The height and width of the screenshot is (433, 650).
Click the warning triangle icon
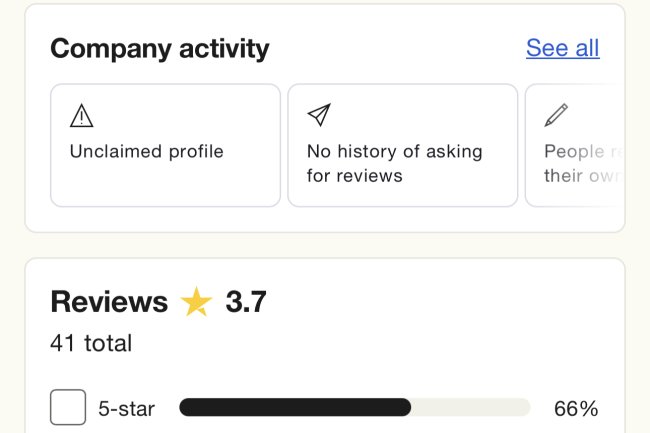click(82, 116)
